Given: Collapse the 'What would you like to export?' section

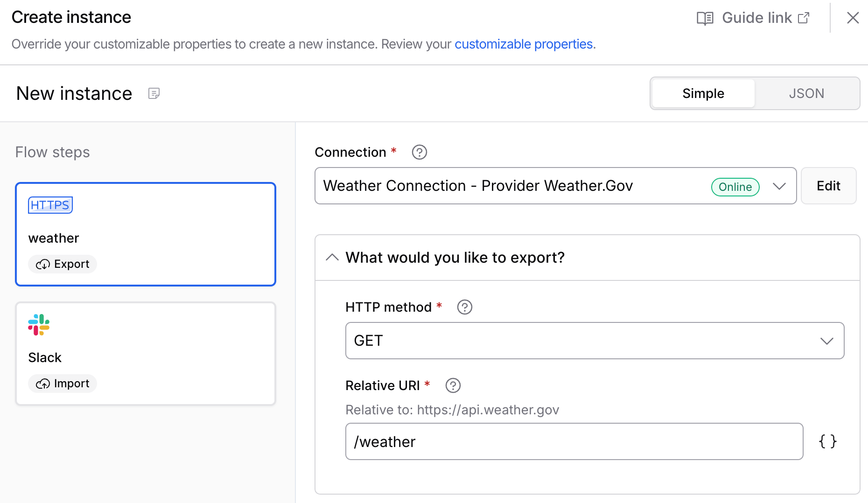Looking at the screenshot, I should click(332, 258).
